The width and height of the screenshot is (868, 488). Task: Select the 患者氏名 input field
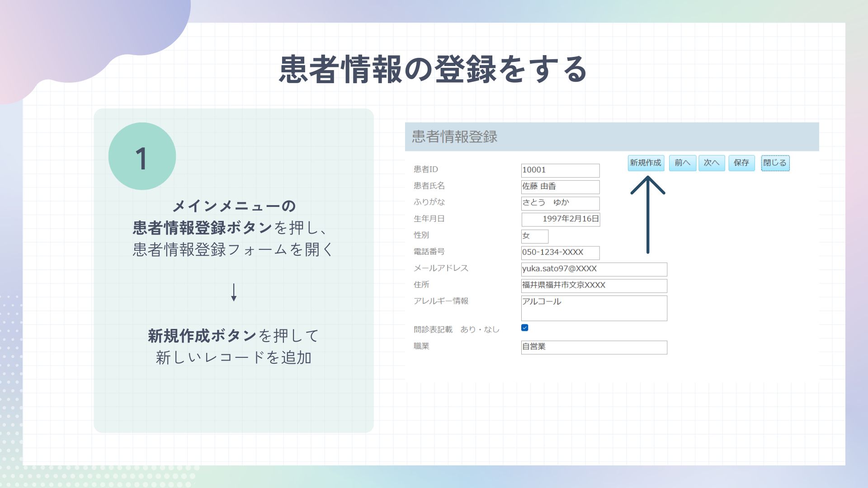tap(560, 187)
